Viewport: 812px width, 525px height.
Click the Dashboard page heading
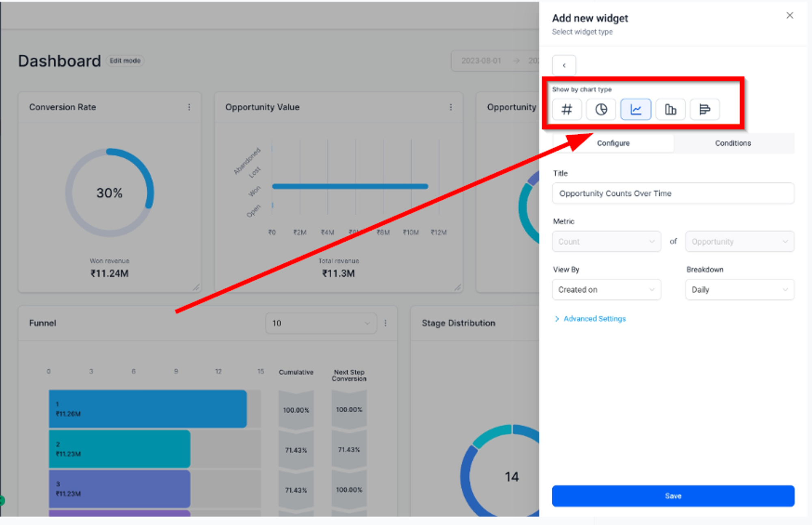click(x=59, y=61)
